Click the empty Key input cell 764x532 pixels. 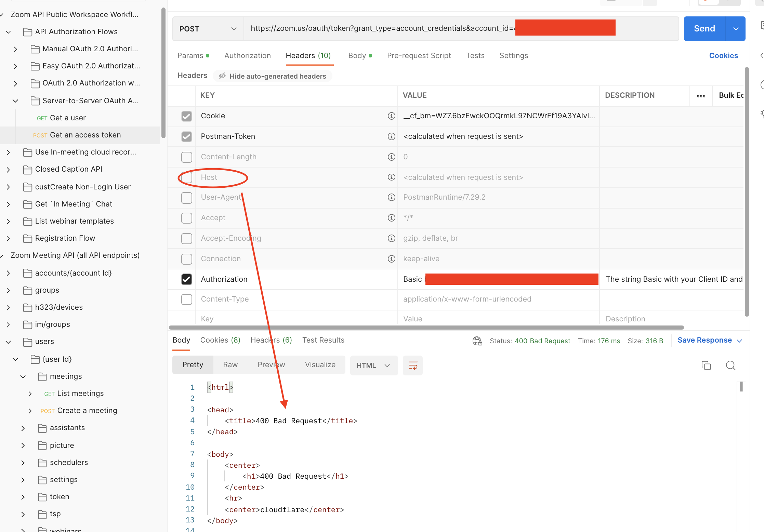296,319
